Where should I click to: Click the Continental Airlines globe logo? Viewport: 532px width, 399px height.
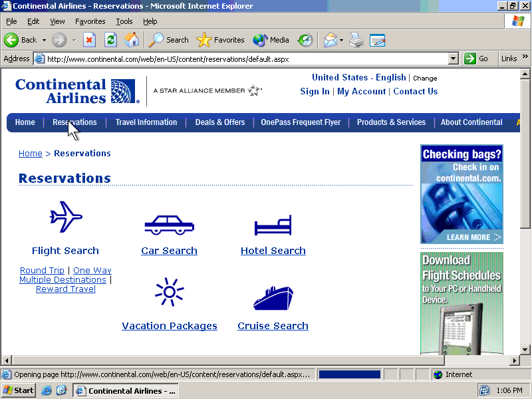click(x=124, y=91)
